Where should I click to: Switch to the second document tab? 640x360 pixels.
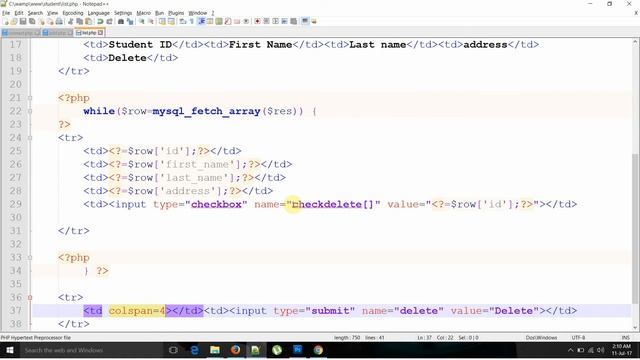coord(57,33)
